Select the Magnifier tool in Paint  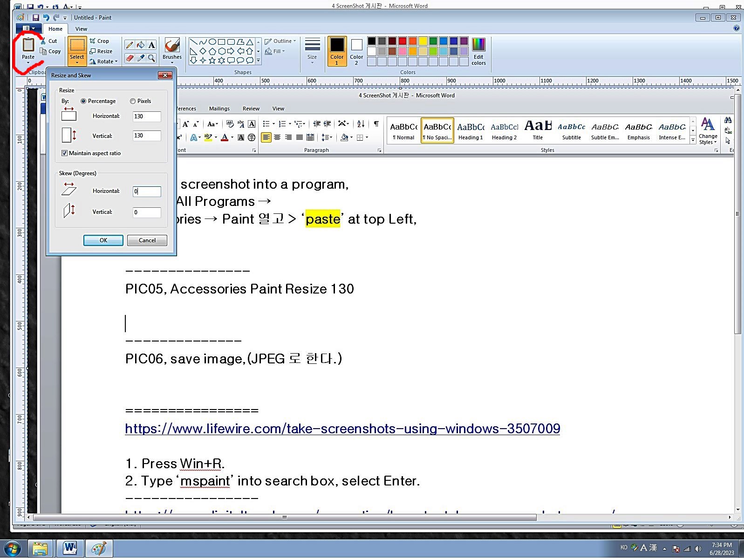(151, 58)
